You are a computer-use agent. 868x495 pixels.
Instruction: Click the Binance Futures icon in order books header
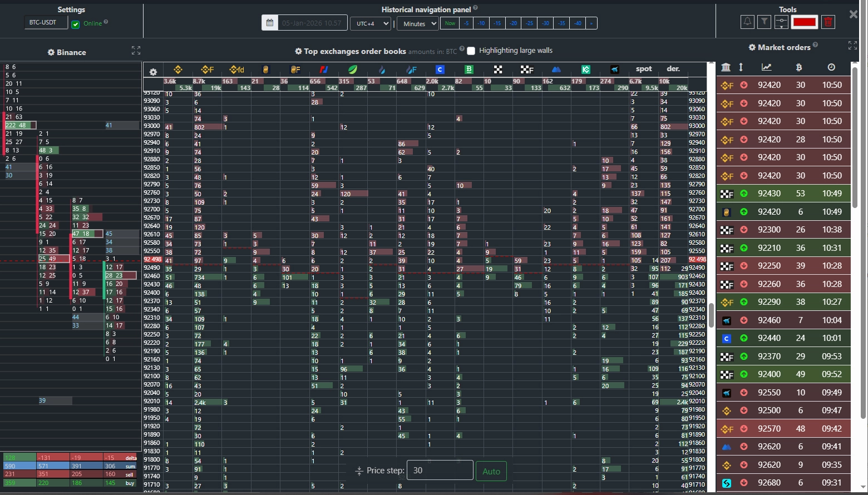(208, 70)
